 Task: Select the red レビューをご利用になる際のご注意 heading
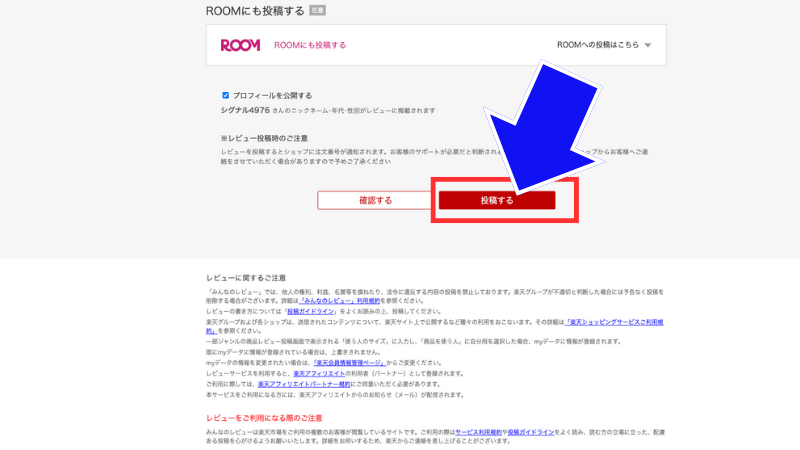(x=264, y=418)
